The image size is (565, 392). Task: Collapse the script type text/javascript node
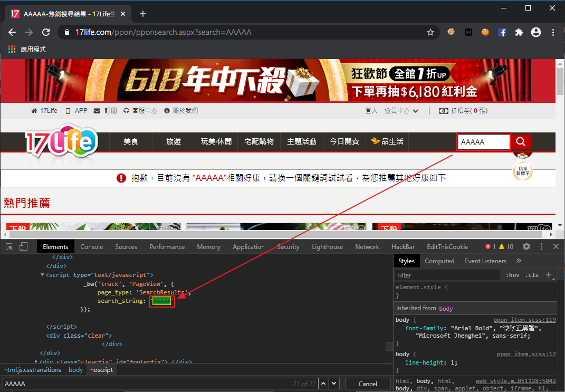[x=42, y=275]
